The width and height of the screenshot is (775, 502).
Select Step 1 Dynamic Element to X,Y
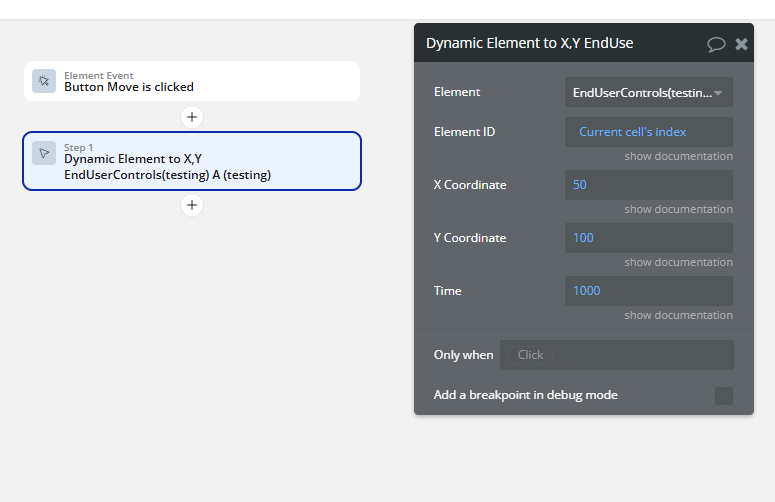(x=192, y=161)
